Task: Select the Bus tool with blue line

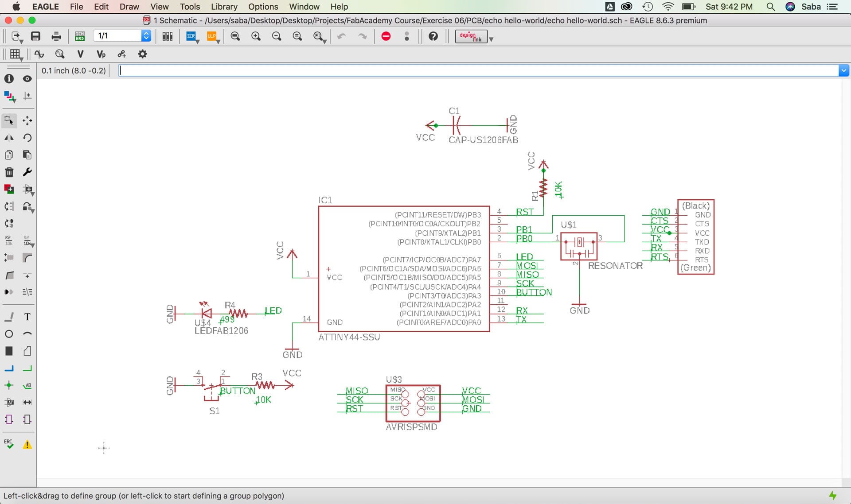Action: (x=9, y=368)
